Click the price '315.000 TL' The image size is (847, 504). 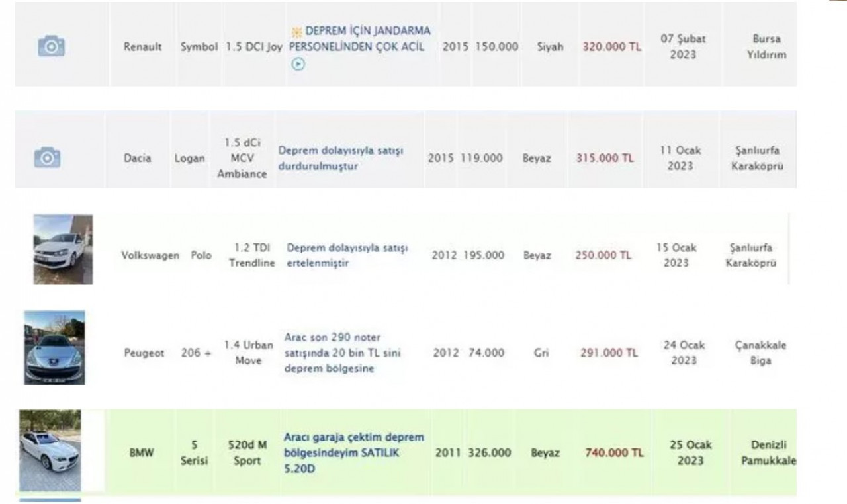click(x=605, y=159)
